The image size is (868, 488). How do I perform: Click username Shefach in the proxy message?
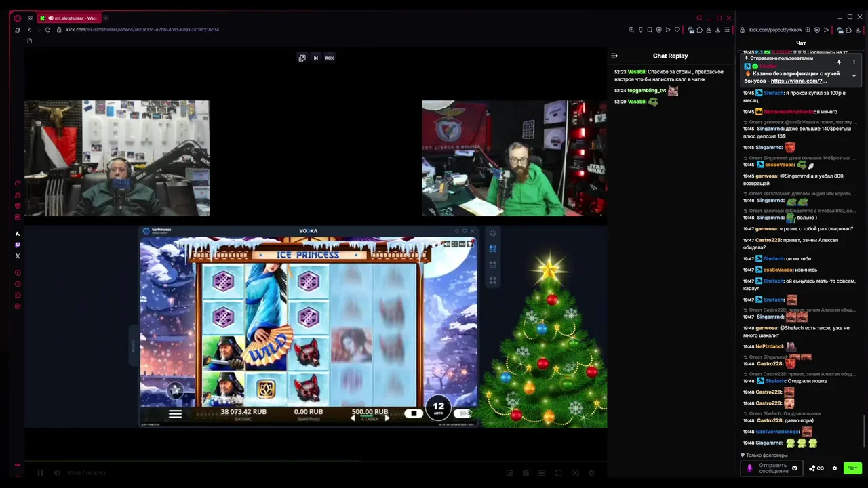point(773,93)
